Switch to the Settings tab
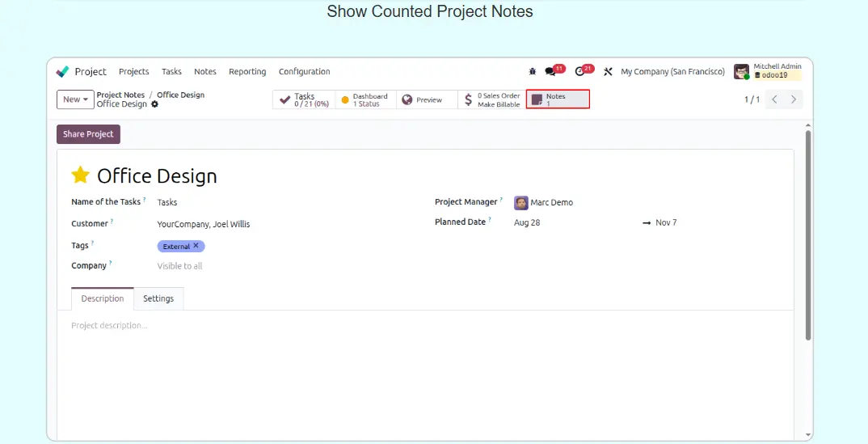The image size is (868, 444). coord(158,298)
